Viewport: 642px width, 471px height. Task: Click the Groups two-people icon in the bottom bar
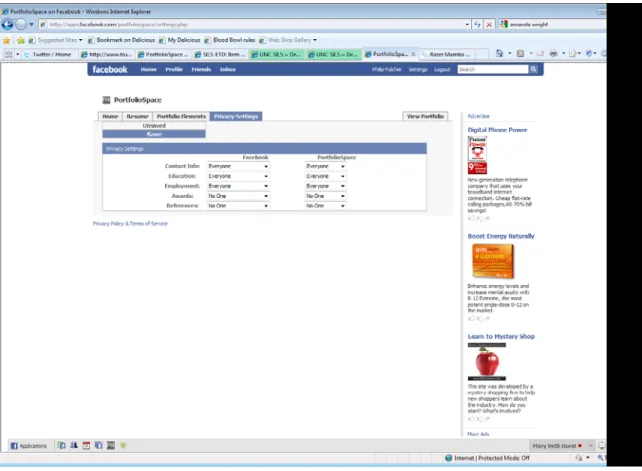[74, 445]
